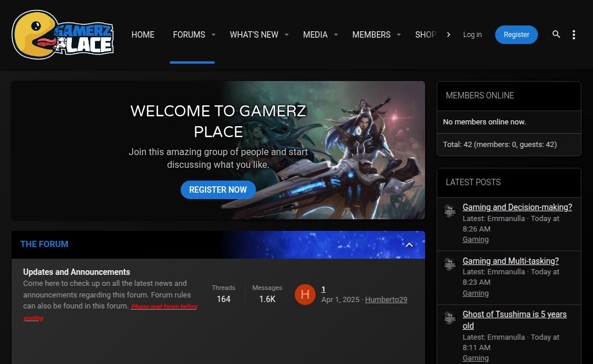Open the Forums nav item
This screenshot has width=593, height=364.
click(189, 35)
